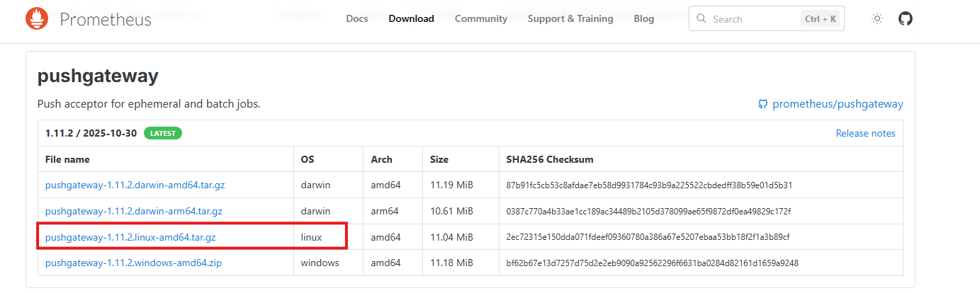View the Release notes link
980x293 pixels.
point(865,133)
